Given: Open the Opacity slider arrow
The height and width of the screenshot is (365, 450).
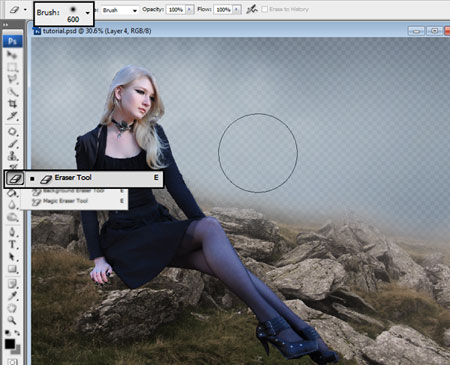Looking at the screenshot, I should pos(189,10).
